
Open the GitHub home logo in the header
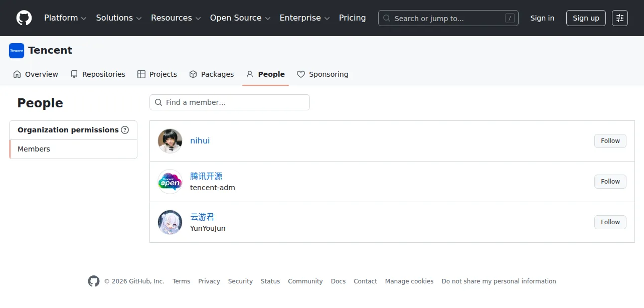point(24,18)
